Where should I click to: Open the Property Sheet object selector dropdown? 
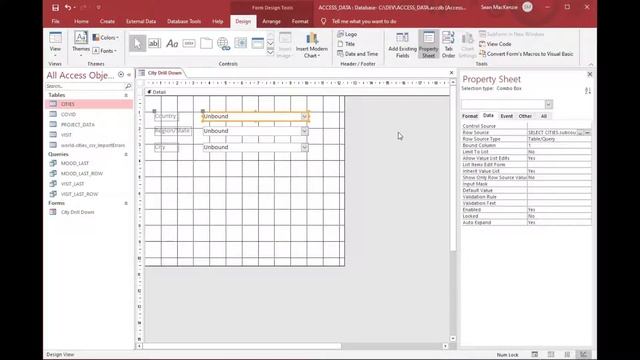pos(549,104)
